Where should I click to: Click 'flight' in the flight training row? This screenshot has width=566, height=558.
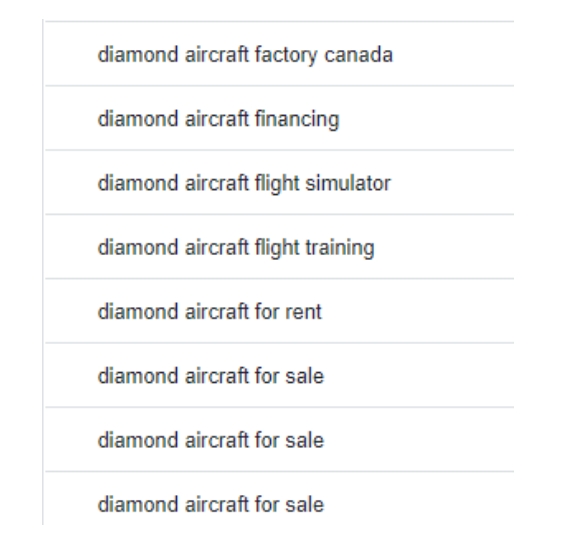[x=277, y=248]
